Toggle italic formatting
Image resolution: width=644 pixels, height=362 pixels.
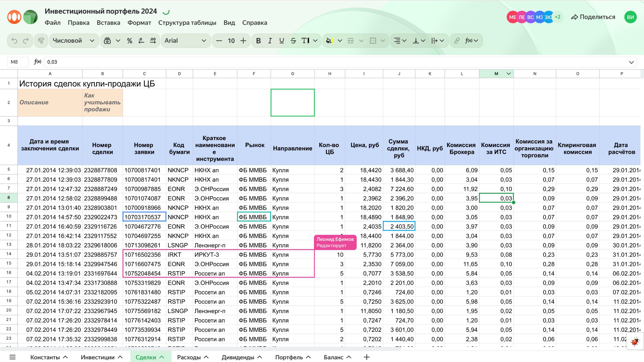[x=270, y=40]
